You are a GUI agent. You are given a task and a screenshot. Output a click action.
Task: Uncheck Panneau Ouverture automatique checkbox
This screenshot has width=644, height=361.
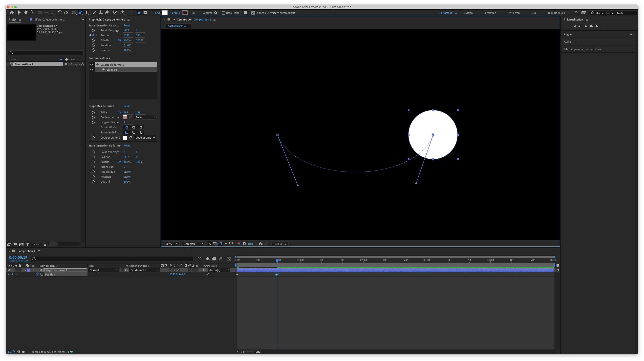click(253, 13)
